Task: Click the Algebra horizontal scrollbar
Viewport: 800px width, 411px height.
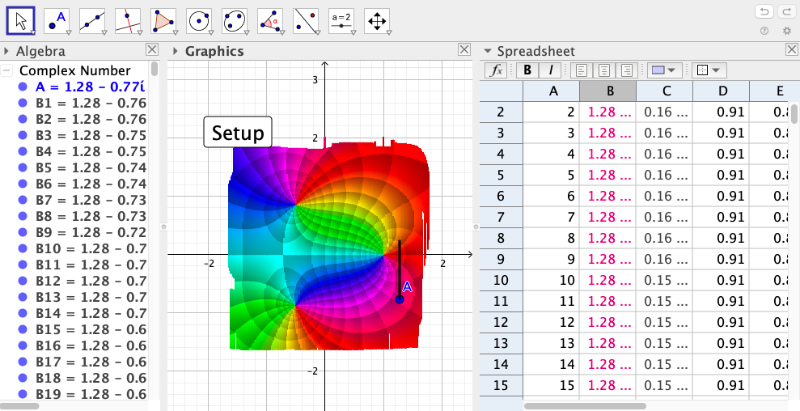Action: tap(20, 406)
